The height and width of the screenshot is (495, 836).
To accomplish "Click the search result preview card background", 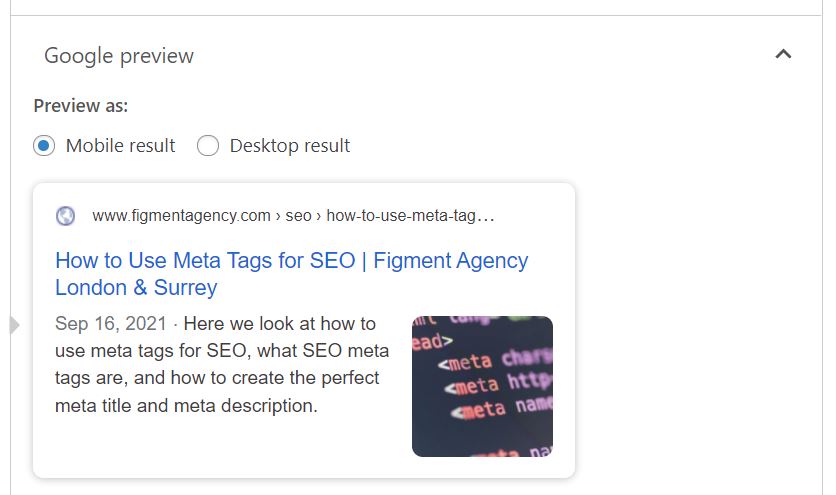I will (304, 330).
